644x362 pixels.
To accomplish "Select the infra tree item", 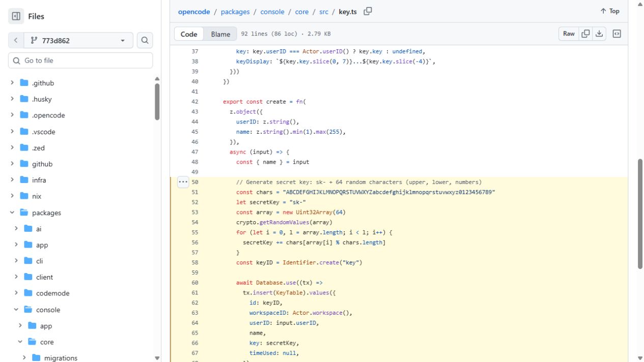I will click(81, 180).
